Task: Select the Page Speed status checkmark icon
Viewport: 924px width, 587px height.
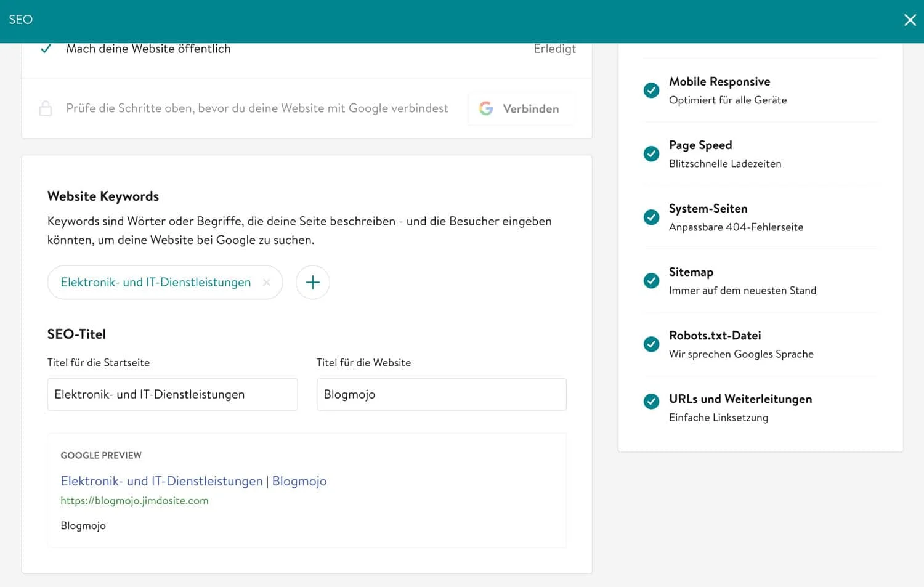Action: coord(651,154)
